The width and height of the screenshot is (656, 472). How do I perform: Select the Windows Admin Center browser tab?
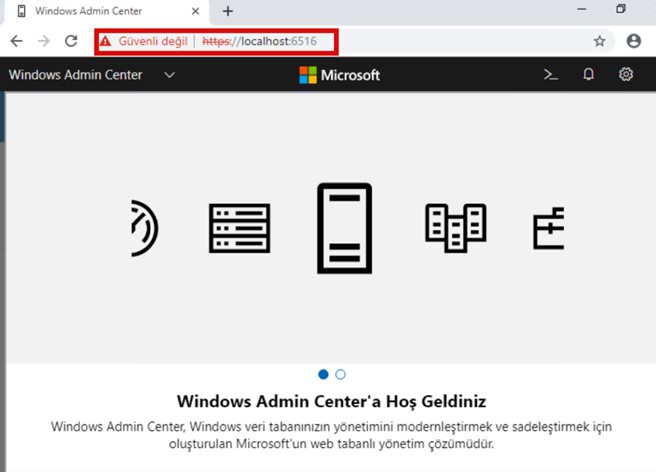tap(105, 11)
